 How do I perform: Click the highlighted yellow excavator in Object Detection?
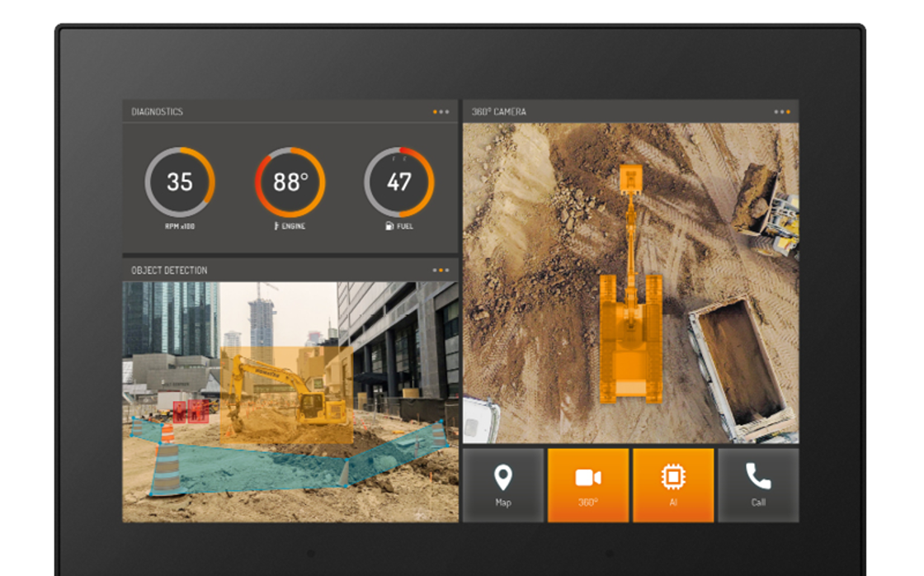[289, 394]
